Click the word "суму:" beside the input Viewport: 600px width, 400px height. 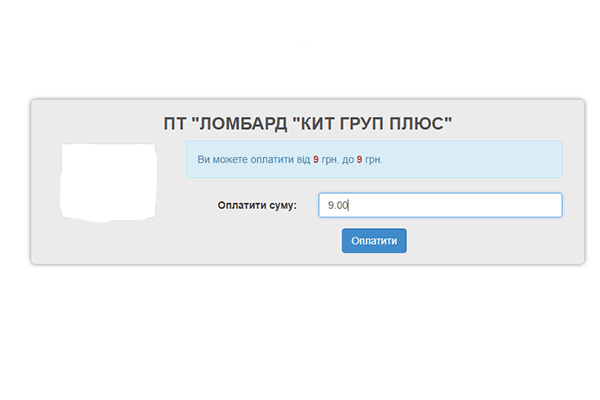281,206
